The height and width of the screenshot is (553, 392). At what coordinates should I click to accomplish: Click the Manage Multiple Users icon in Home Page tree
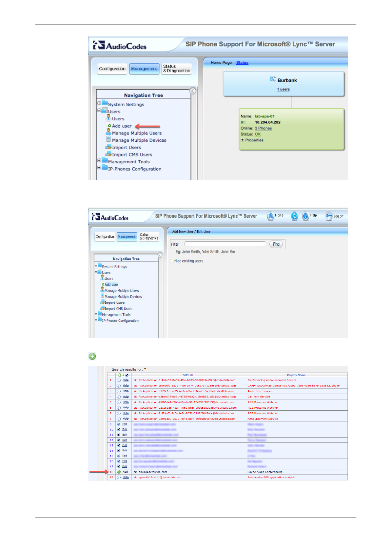108,132
